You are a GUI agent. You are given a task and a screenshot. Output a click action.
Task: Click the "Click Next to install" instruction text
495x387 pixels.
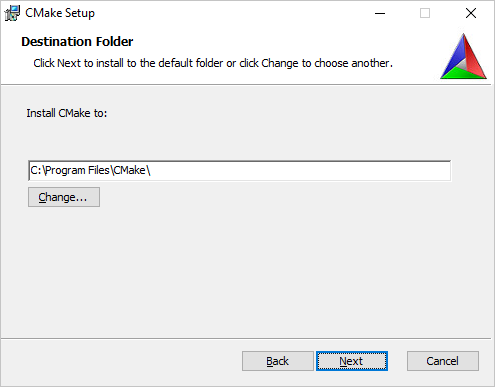coord(213,63)
